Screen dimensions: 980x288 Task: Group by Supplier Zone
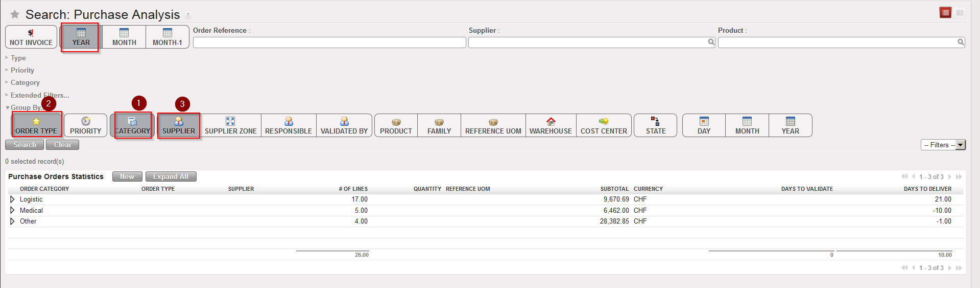230,125
